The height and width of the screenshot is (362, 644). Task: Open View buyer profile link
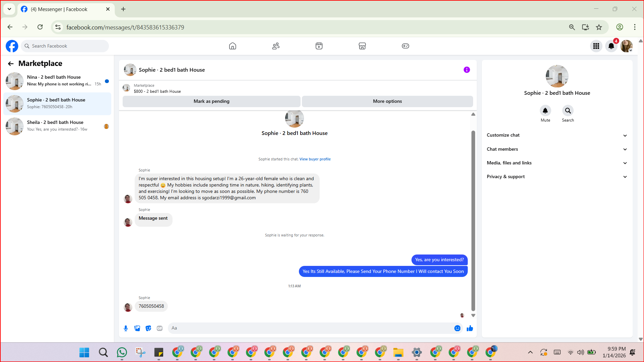(315, 159)
